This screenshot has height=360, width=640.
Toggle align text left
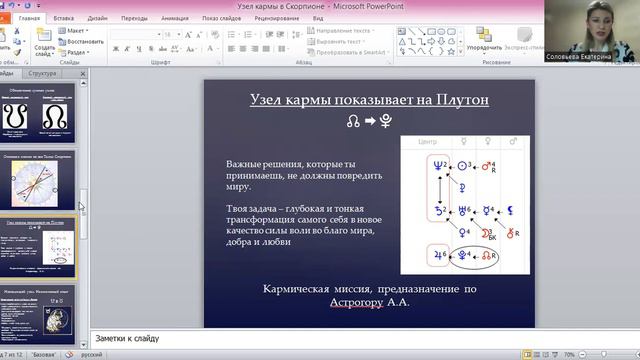coord(231,49)
